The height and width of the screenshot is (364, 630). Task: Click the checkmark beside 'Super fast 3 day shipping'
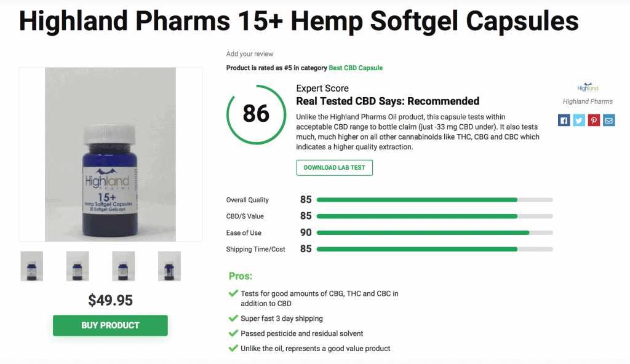(233, 318)
